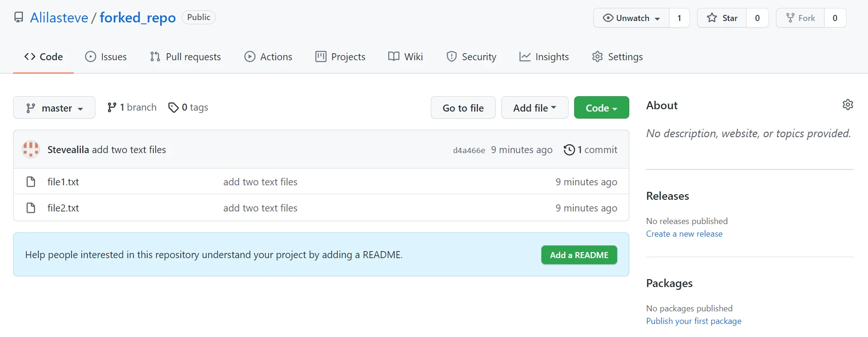View the 0 tags link
The image size is (868, 337).
[x=188, y=107]
